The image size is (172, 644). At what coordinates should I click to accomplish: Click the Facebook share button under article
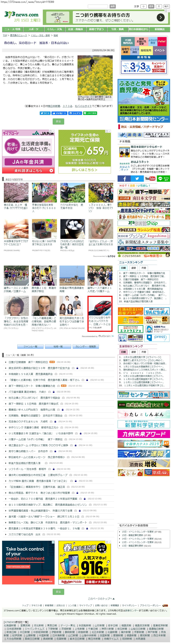click(x=75, y=113)
